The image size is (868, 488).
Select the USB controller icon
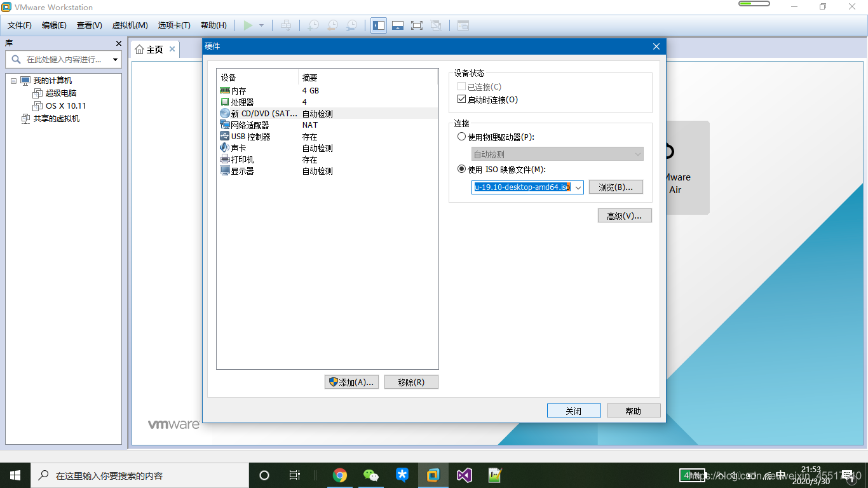coord(225,136)
